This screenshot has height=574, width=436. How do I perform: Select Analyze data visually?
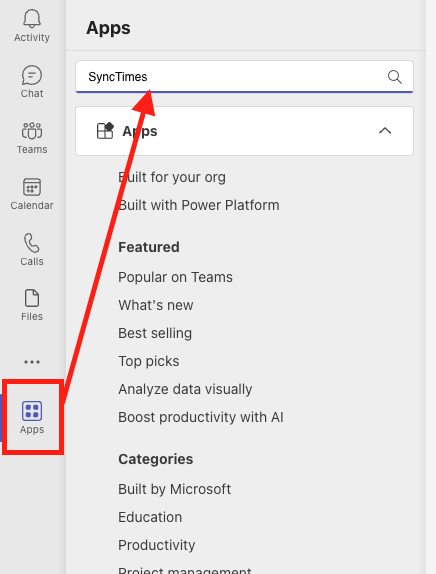click(x=185, y=389)
